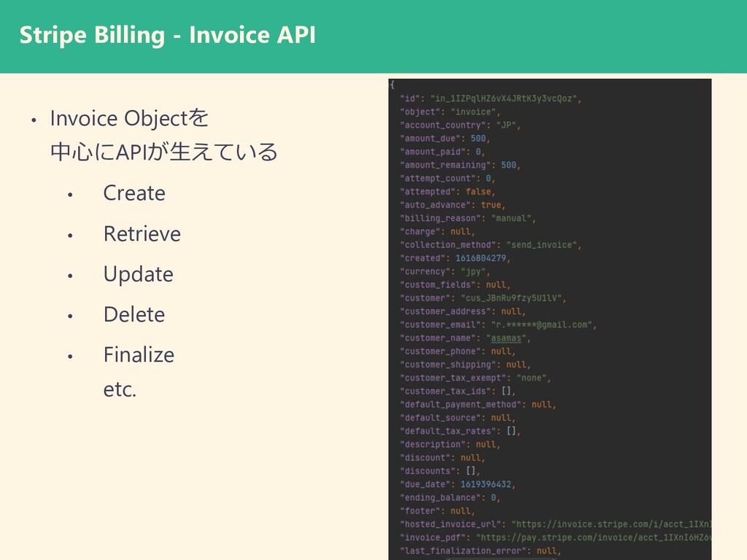This screenshot has height=560, width=747.
Task: Click the "last_finalization_error" line
Action: click(481, 551)
